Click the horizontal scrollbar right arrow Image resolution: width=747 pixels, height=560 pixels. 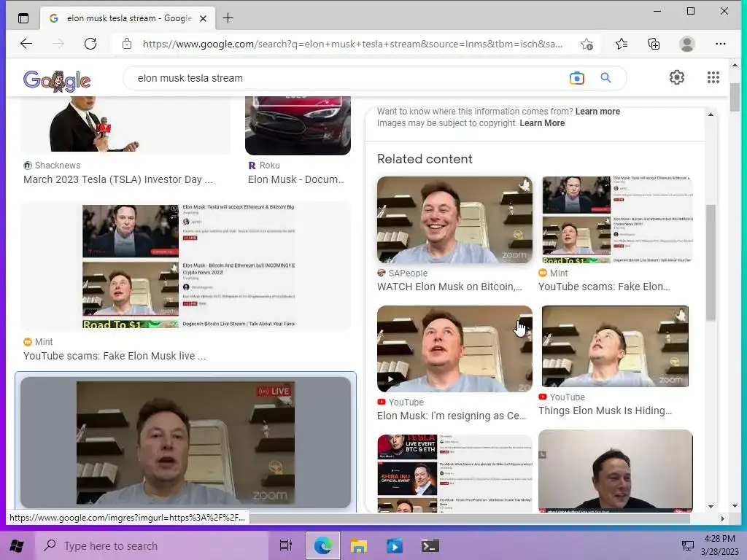pyautogui.click(x=722, y=518)
